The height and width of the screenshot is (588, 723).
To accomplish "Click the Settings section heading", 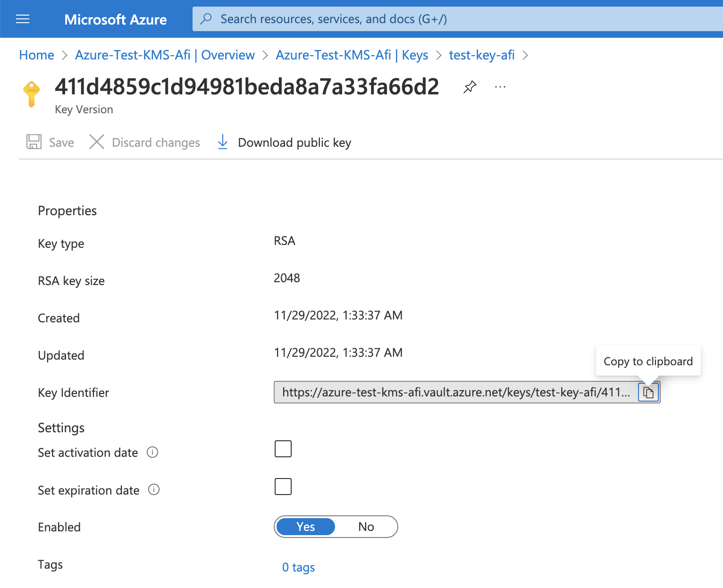I will point(61,428).
